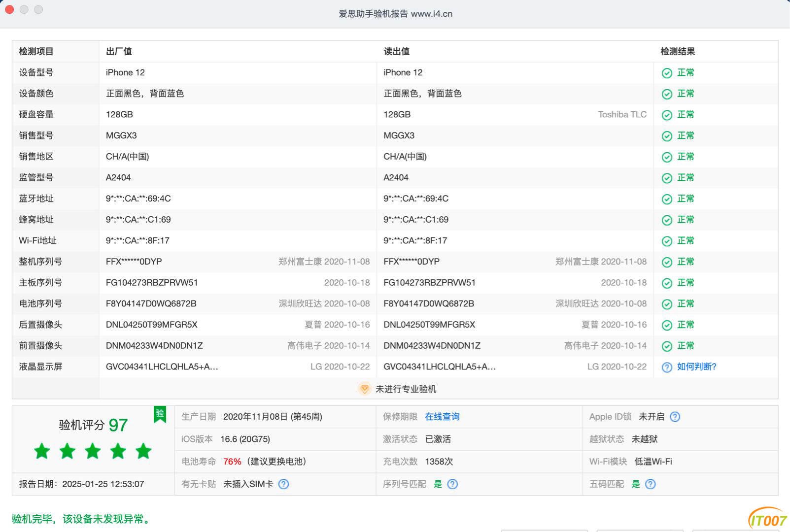Click 读出值 液晶显示屏 GVC04341LHCLQHLA5+A…
Image resolution: width=790 pixels, height=532 pixels.
tap(440, 366)
